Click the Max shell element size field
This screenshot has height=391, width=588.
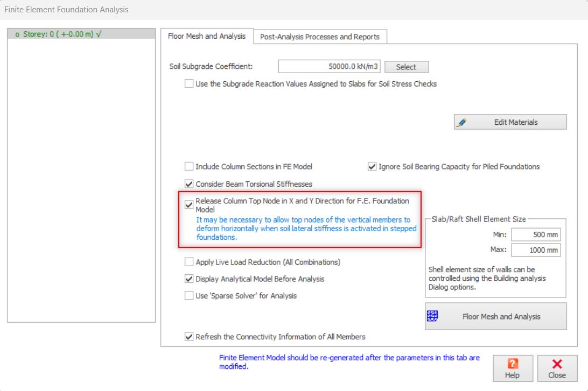[x=536, y=250]
